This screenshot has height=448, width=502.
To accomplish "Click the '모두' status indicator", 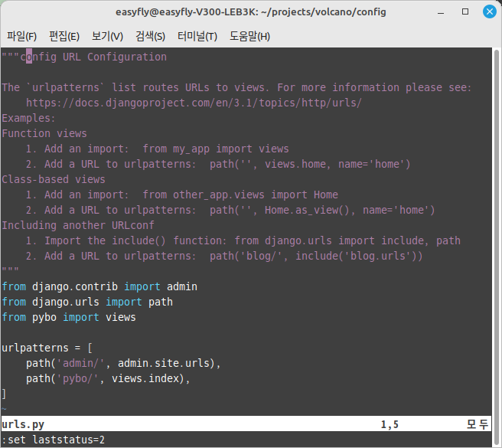I will coord(477,424).
